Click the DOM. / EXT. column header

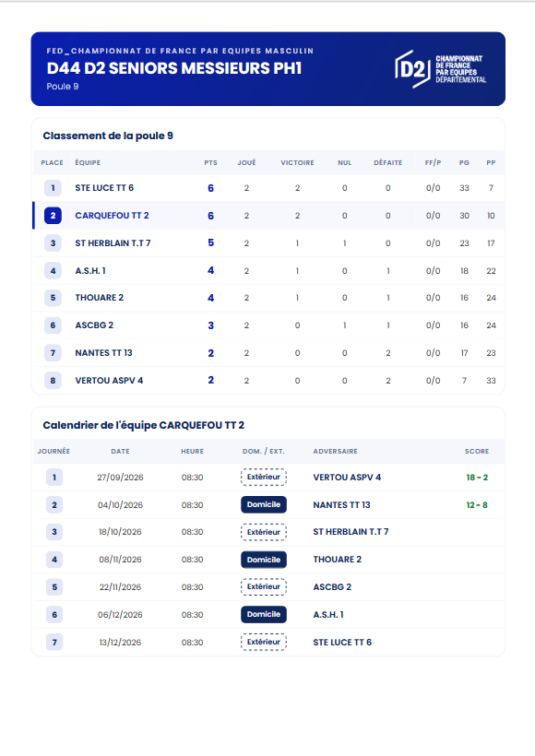click(x=264, y=451)
